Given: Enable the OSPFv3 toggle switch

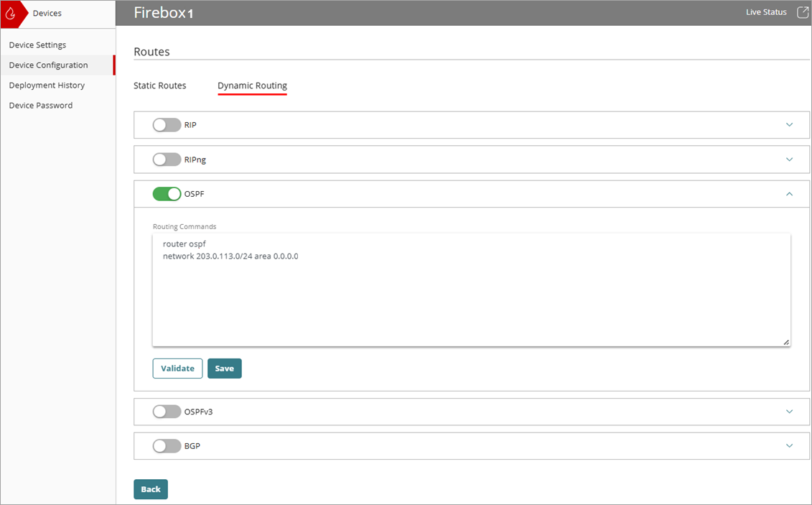Looking at the screenshot, I should [x=167, y=411].
